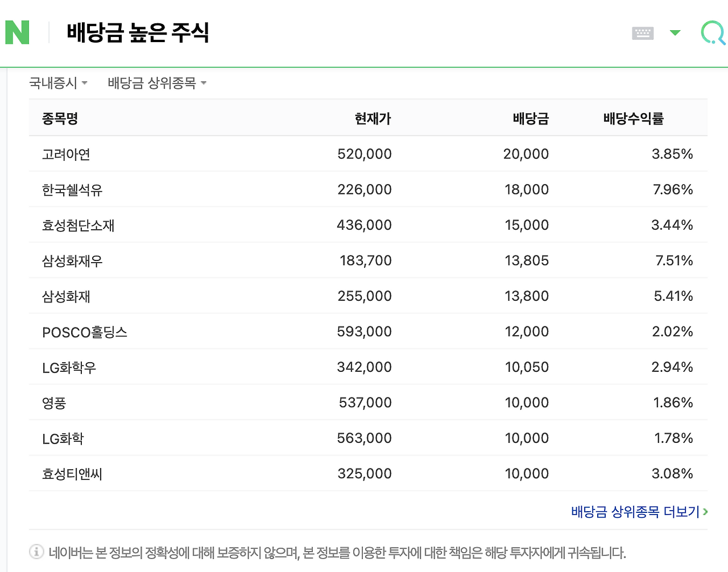Select the stock POSCO홀딩스

click(85, 332)
